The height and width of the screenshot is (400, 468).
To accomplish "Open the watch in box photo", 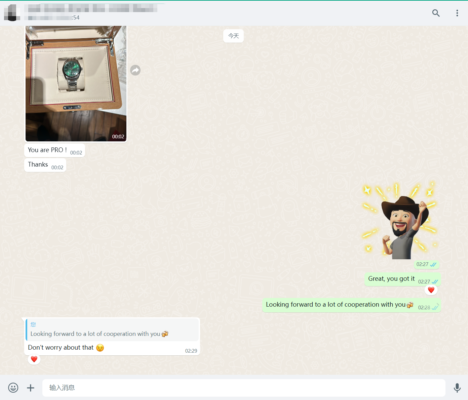I will point(76,83).
